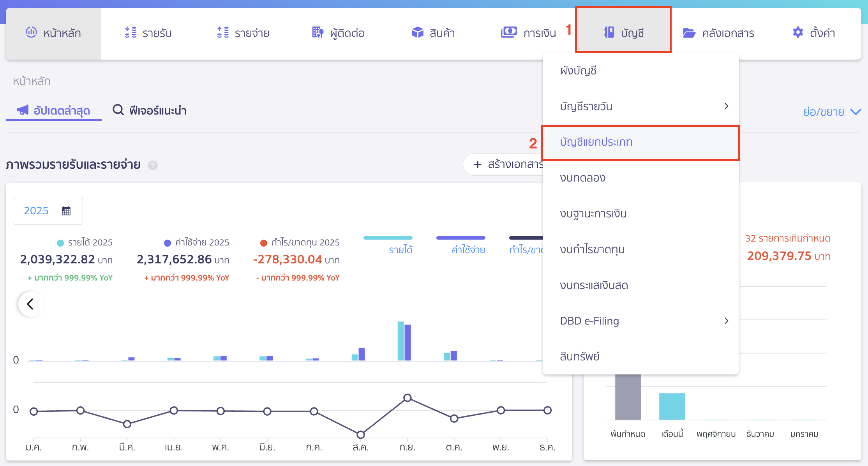Click the help question mark beside ภาพรวมรายรับและรายจ่าย

coord(153,166)
